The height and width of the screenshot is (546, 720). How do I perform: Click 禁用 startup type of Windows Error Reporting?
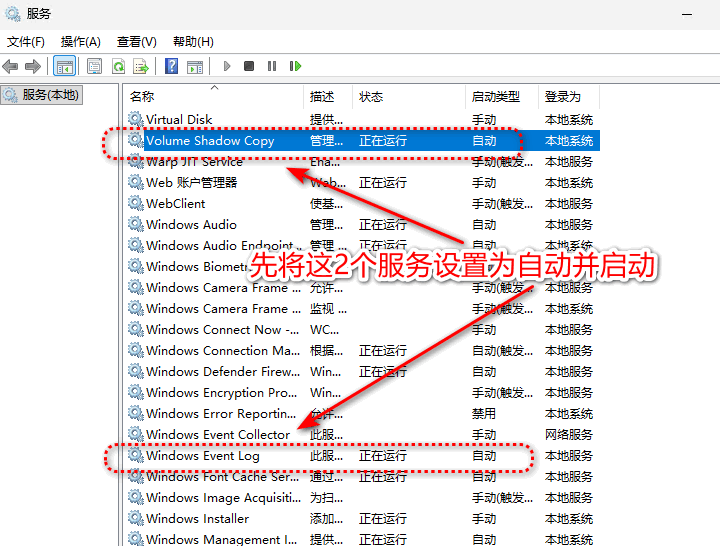[484, 414]
